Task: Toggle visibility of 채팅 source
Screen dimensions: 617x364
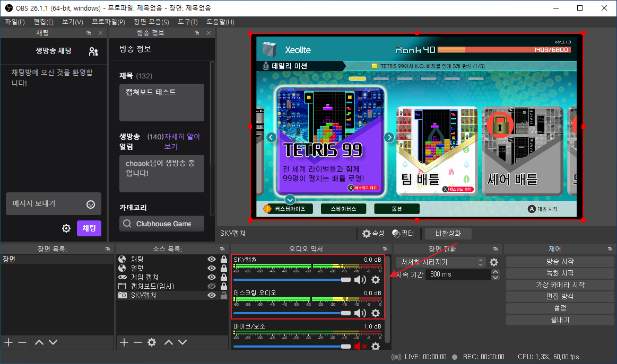Action: [212, 259]
